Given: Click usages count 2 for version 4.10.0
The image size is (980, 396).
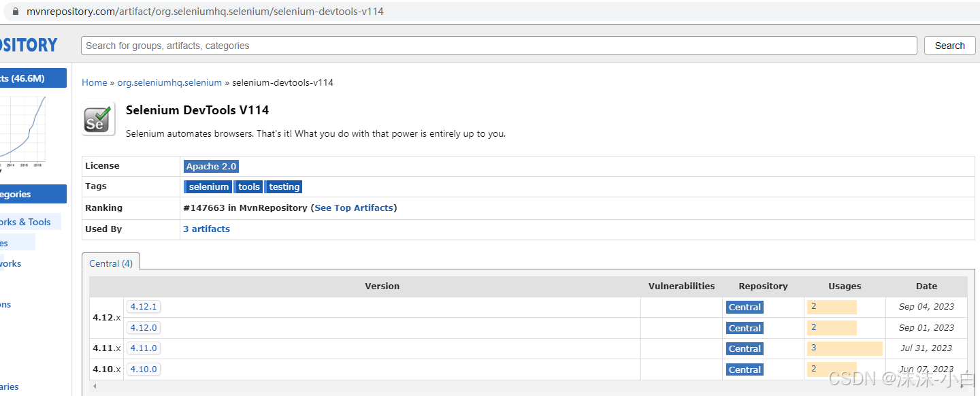Looking at the screenshot, I should tap(813, 369).
